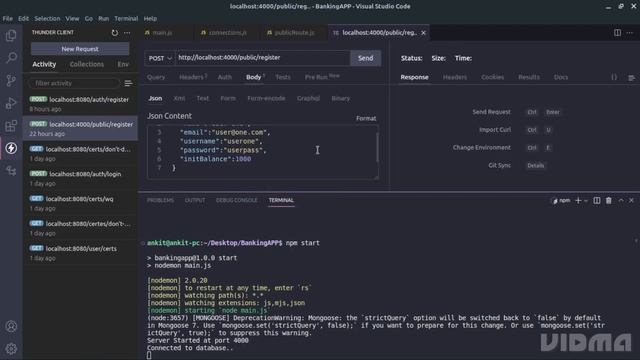
Task: Switch to the Env tab in sidebar
Action: [123, 64]
